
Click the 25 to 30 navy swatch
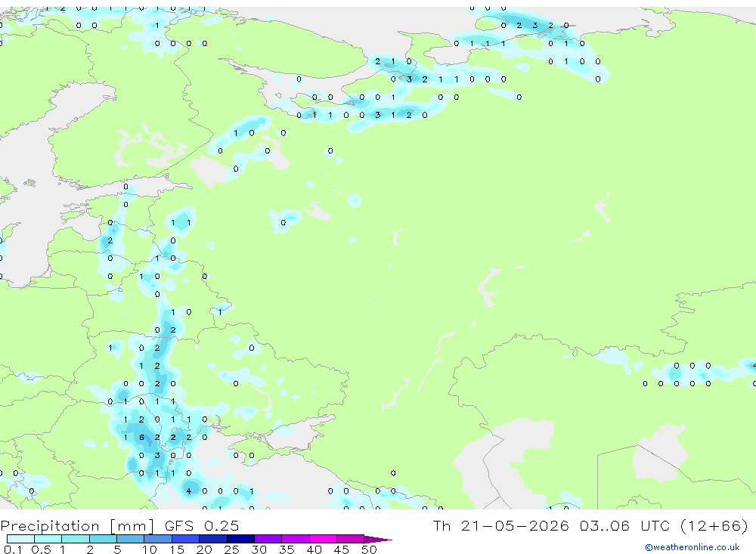tap(240, 539)
